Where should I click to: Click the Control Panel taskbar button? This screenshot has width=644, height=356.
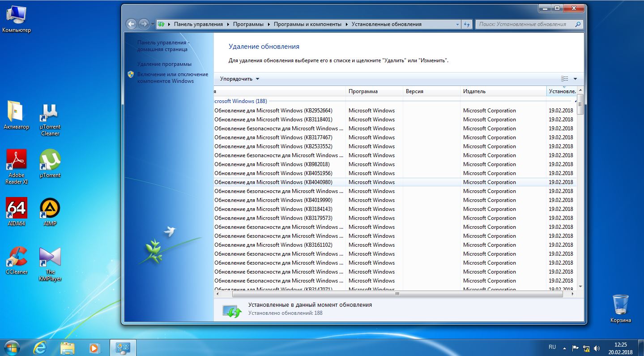(123, 348)
